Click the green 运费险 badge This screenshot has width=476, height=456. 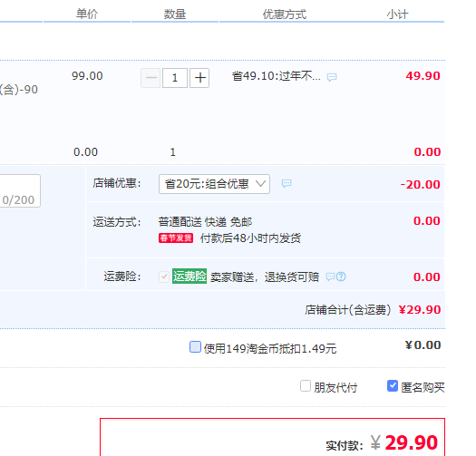point(189,276)
